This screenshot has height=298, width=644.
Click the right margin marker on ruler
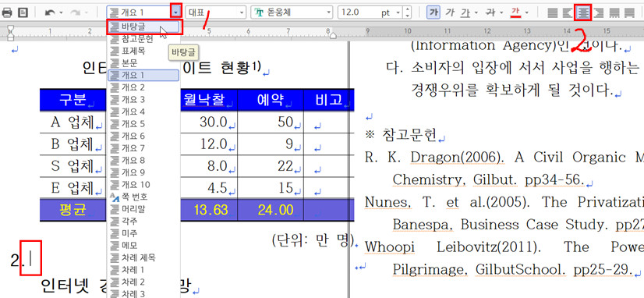(334, 36)
